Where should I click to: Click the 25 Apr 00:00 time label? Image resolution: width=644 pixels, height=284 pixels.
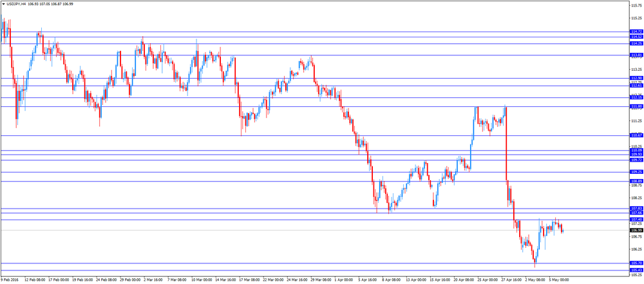click(489, 280)
